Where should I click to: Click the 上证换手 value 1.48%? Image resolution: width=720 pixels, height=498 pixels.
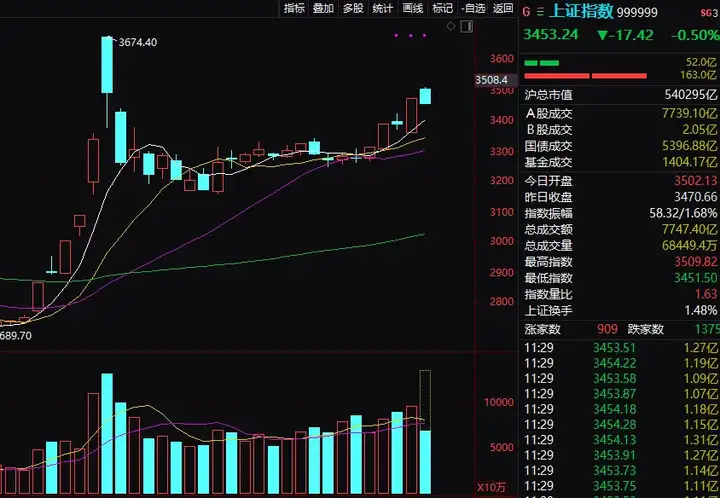[701, 310]
